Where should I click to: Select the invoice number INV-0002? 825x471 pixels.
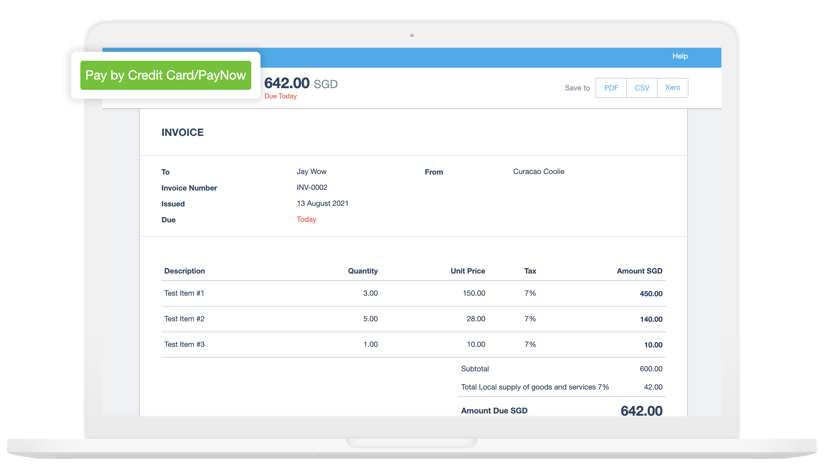pyautogui.click(x=312, y=188)
